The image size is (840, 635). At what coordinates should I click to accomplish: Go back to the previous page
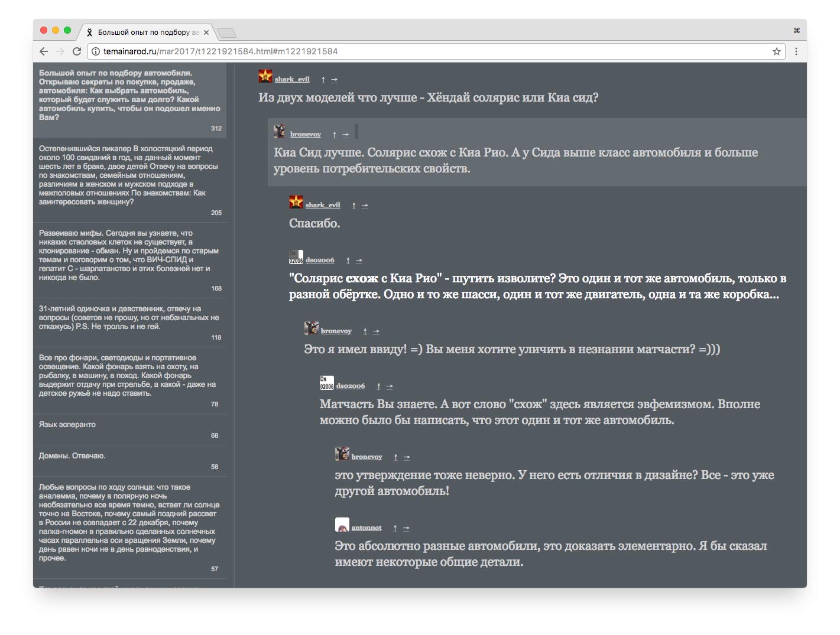pos(44,51)
